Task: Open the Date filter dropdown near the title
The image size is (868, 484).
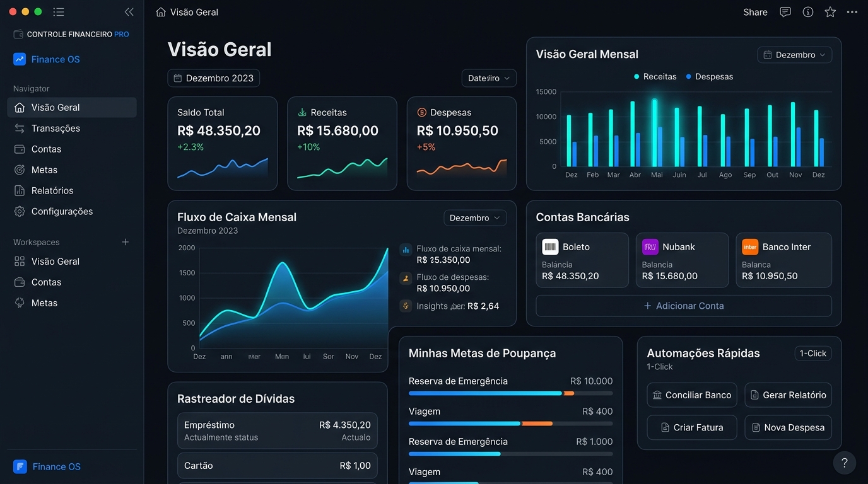Action: tap(489, 78)
